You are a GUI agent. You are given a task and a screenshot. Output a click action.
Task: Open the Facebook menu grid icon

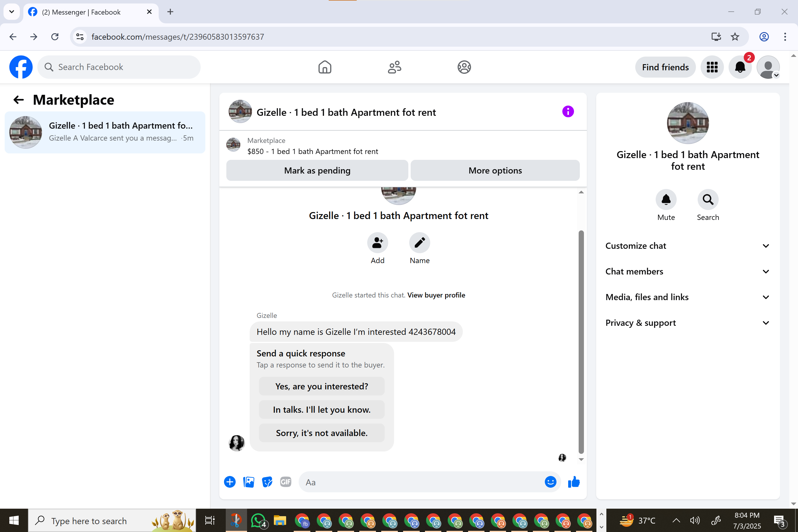point(712,67)
